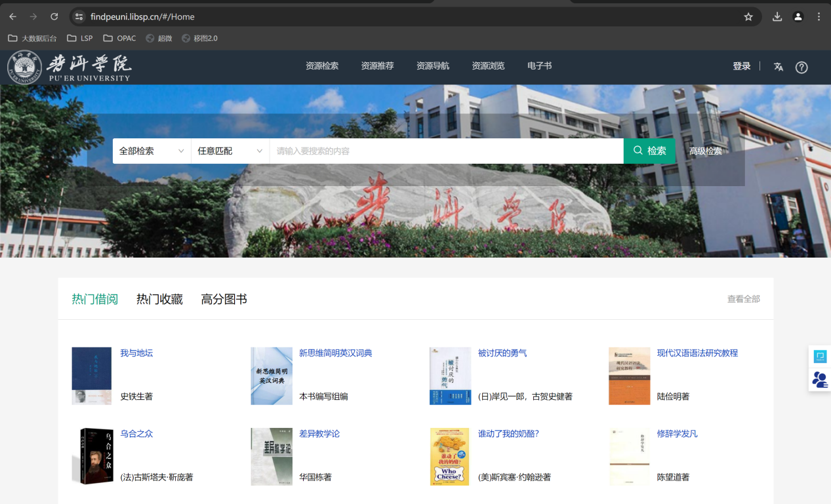Viewport: 831px width, 504px height.
Task: Click author text 陈望道著
Action: click(673, 477)
